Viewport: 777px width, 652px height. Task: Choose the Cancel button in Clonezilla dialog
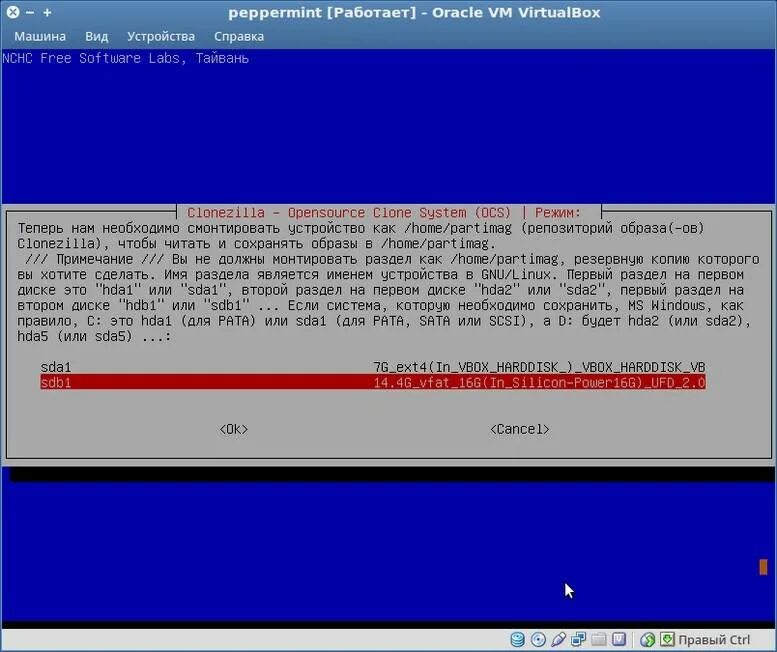tap(519, 429)
